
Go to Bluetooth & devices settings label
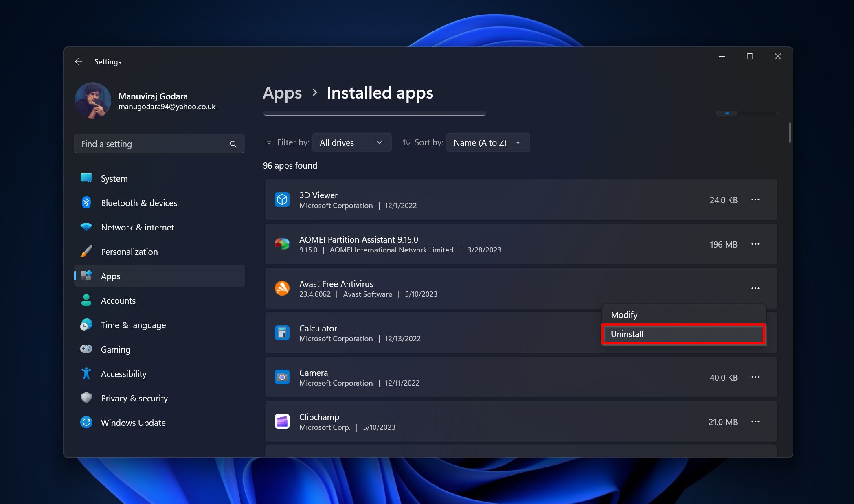(x=139, y=203)
